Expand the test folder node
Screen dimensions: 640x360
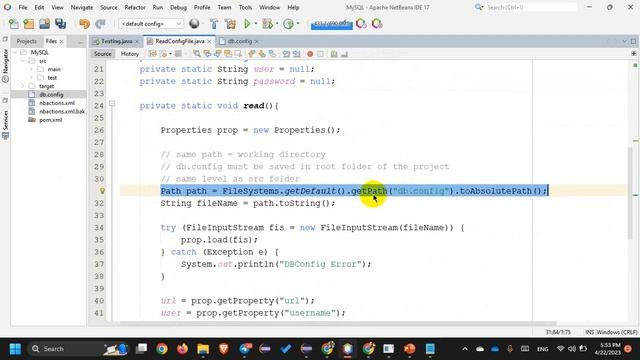coord(31,78)
